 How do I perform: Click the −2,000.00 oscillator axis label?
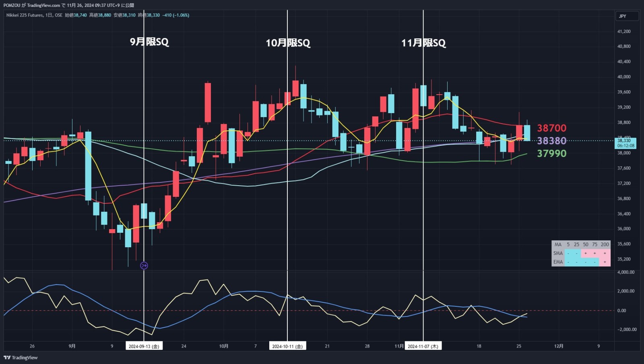pos(626,329)
